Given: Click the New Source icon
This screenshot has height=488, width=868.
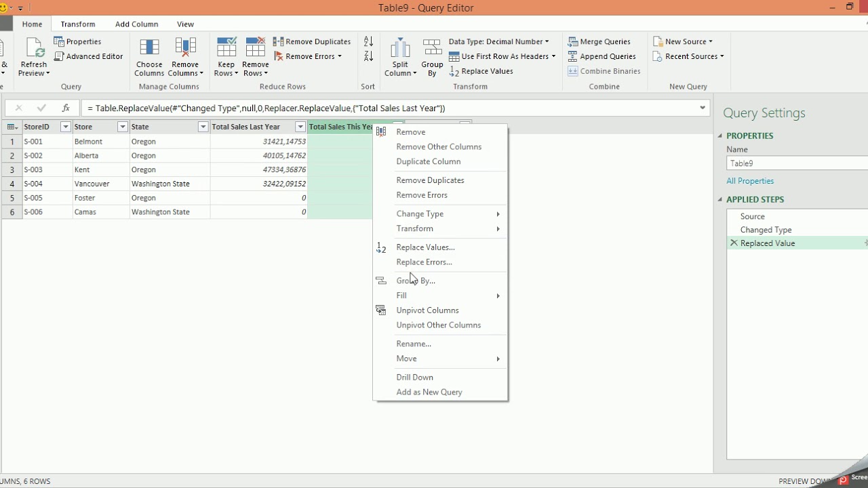Looking at the screenshot, I should (657, 42).
